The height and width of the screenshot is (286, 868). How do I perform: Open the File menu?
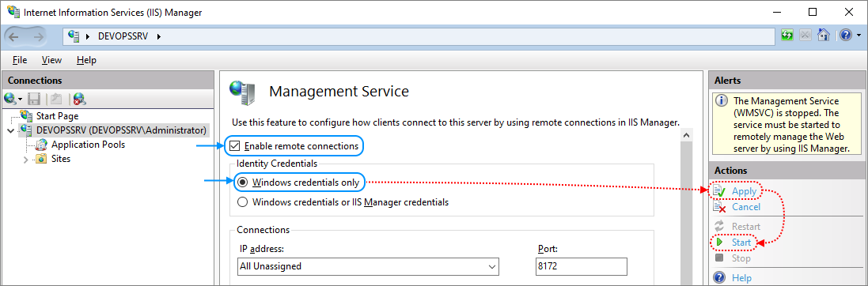click(19, 60)
